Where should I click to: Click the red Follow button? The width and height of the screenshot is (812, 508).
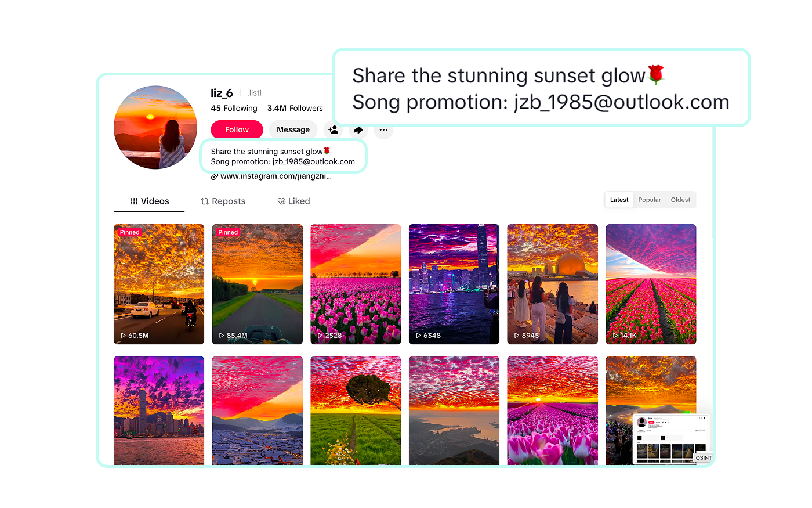237,129
